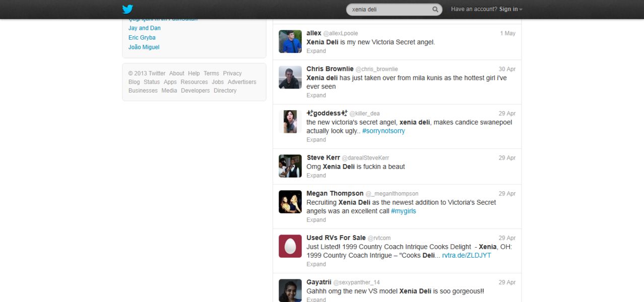Click the @chris_brownlie handle
This screenshot has width=644, height=302.
[x=377, y=69]
